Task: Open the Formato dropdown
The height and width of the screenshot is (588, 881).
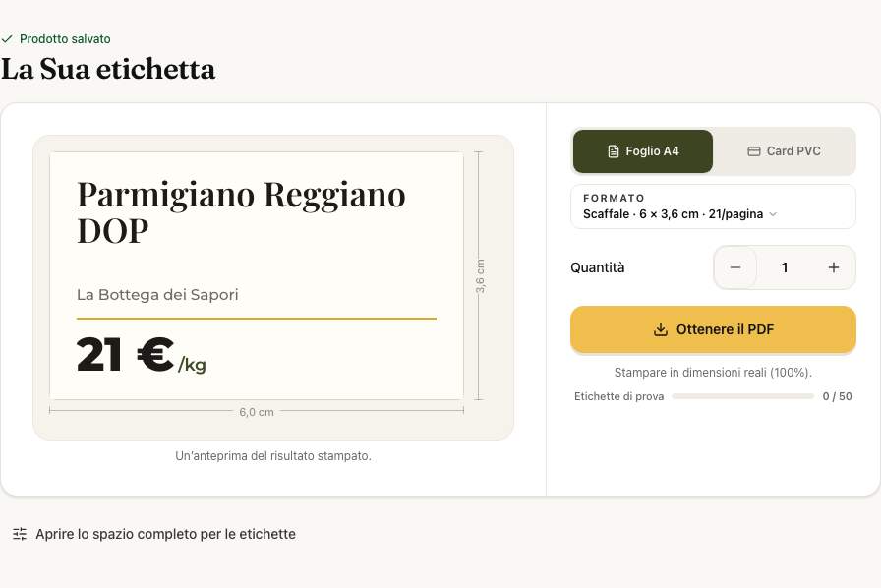Action: 713,206
